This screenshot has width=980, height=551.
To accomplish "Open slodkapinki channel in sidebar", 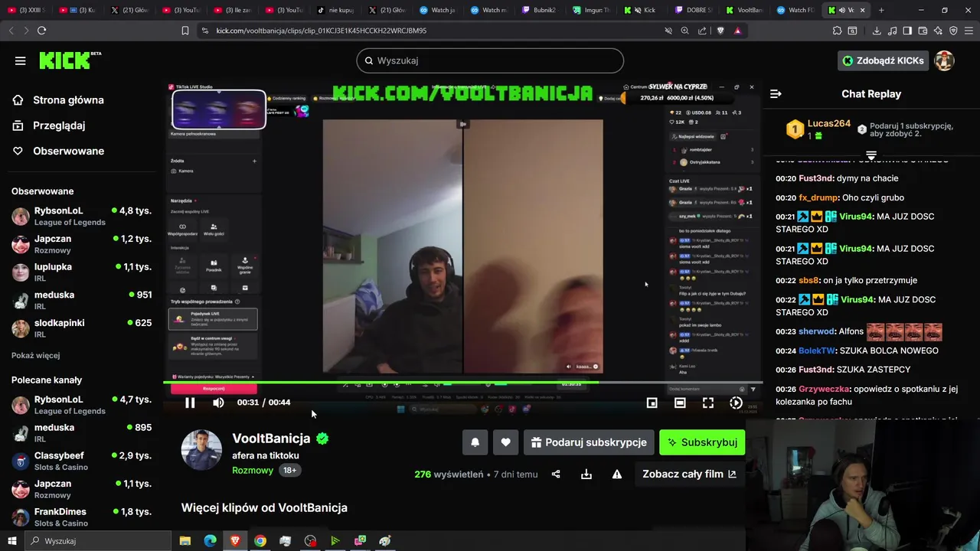I will tap(81, 328).
